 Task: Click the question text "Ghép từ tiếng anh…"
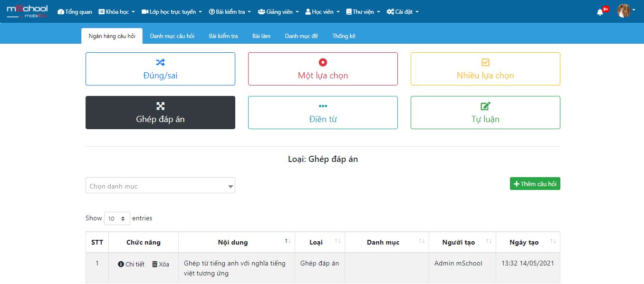coord(235,268)
